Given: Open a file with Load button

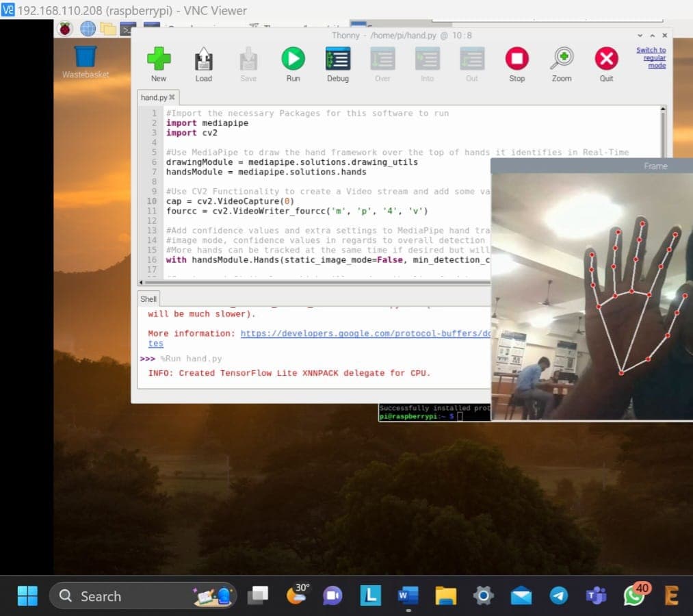Looking at the screenshot, I should [203, 64].
